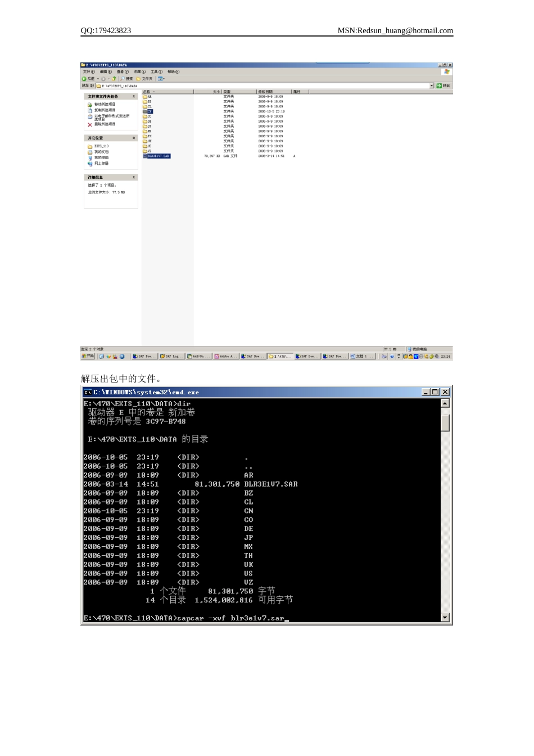Sort by Date Modified column header
Viewport: 534px width, 756px height.
pyautogui.click(x=274, y=91)
